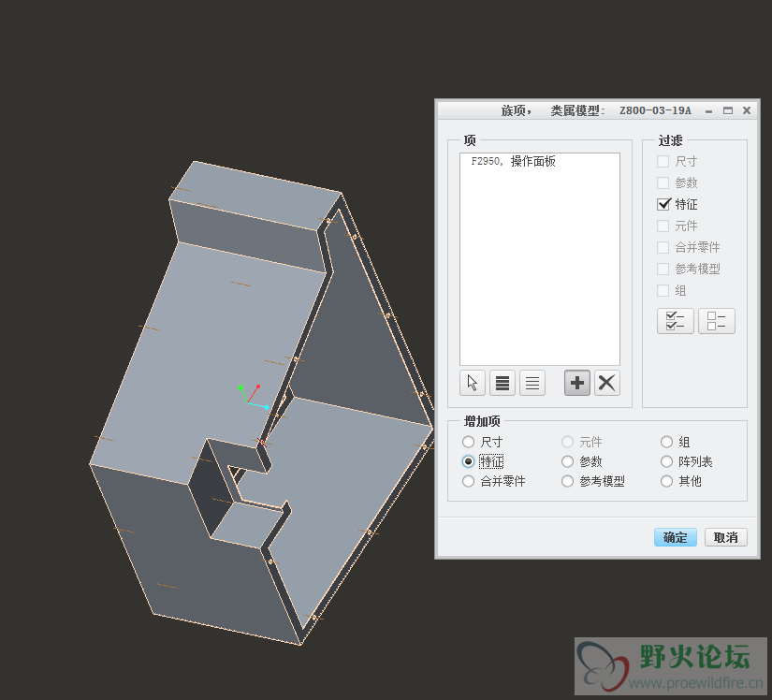The width and height of the screenshot is (772, 700).
Task: Toggle the 组 filter checkbox
Action: [x=663, y=290]
